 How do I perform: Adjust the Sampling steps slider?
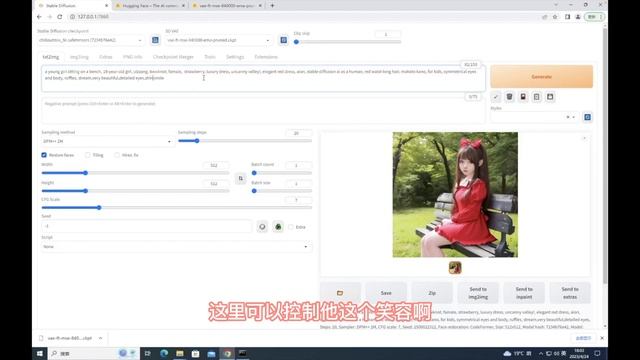pos(245,141)
